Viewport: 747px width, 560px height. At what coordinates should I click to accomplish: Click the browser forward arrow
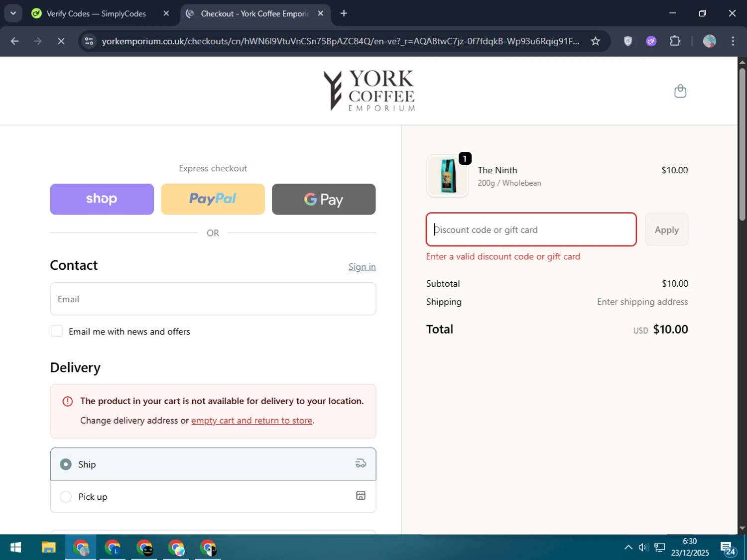[x=38, y=41]
